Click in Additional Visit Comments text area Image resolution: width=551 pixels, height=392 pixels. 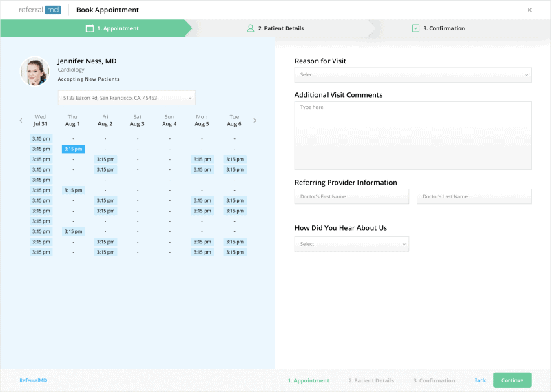(x=413, y=136)
